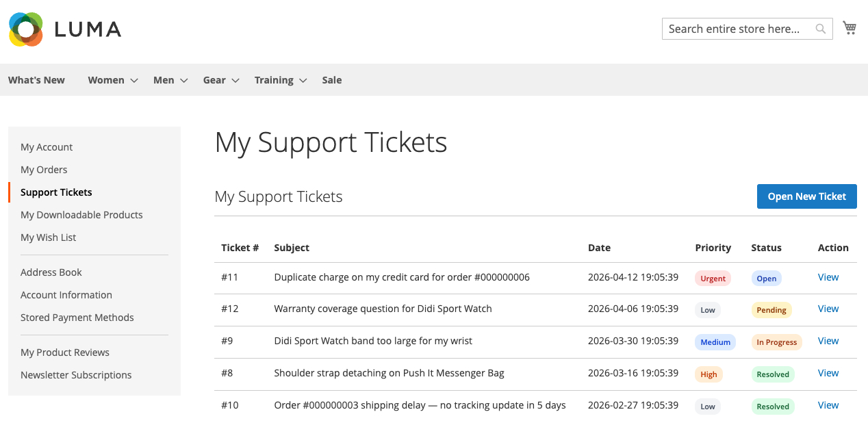Click date 2026-03-30 19:05:39
Screen dimensions: 868x425
coord(633,341)
